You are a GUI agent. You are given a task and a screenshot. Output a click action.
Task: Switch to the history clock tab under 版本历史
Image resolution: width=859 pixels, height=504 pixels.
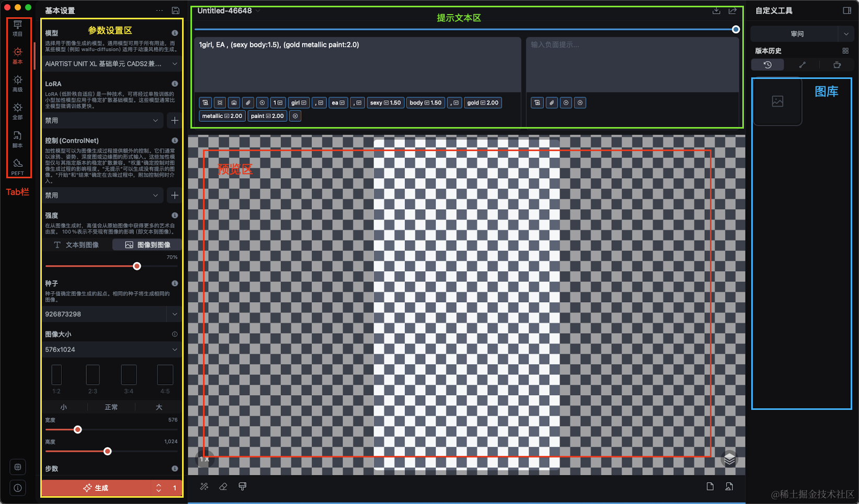coord(767,65)
